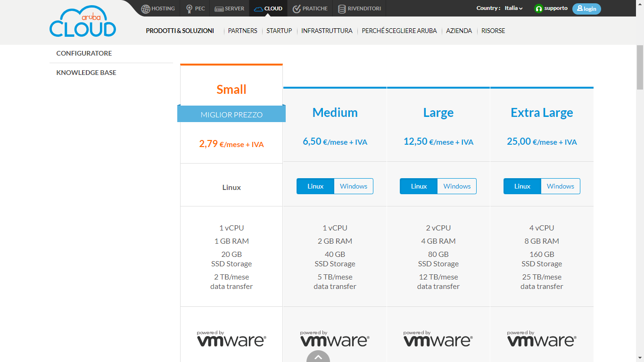Click the 4 vCPU text
The height and width of the screenshot is (362, 644).
(x=542, y=228)
